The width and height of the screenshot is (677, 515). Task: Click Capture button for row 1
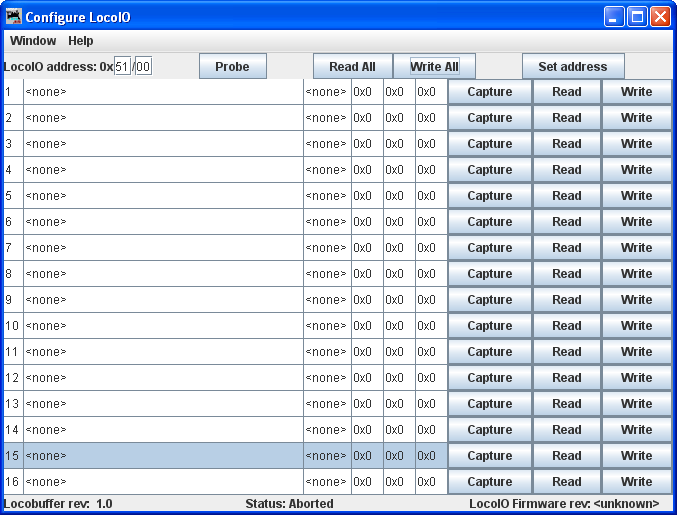pyautogui.click(x=489, y=92)
